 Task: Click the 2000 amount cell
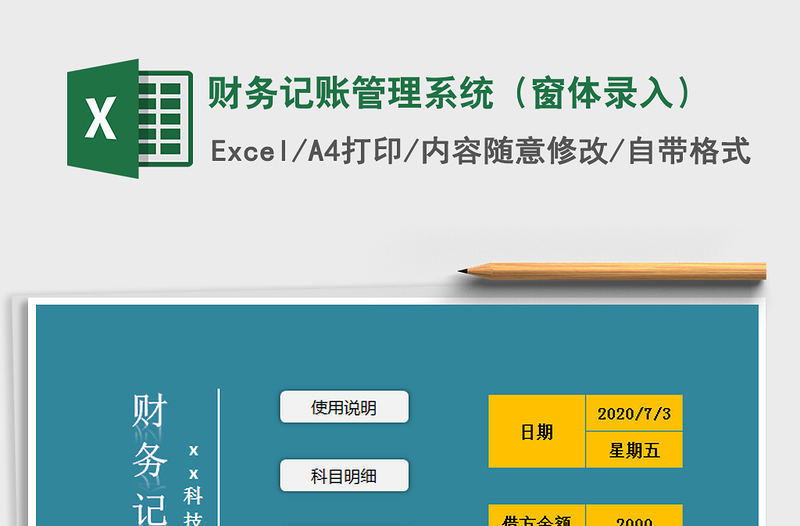[x=634, y=518]
